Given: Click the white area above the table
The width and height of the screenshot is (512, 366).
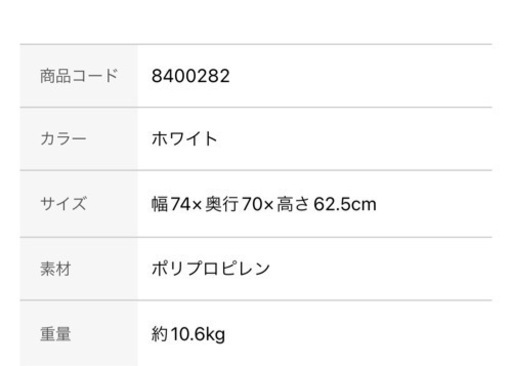Looking at the screenshot, I should (256, 21).
